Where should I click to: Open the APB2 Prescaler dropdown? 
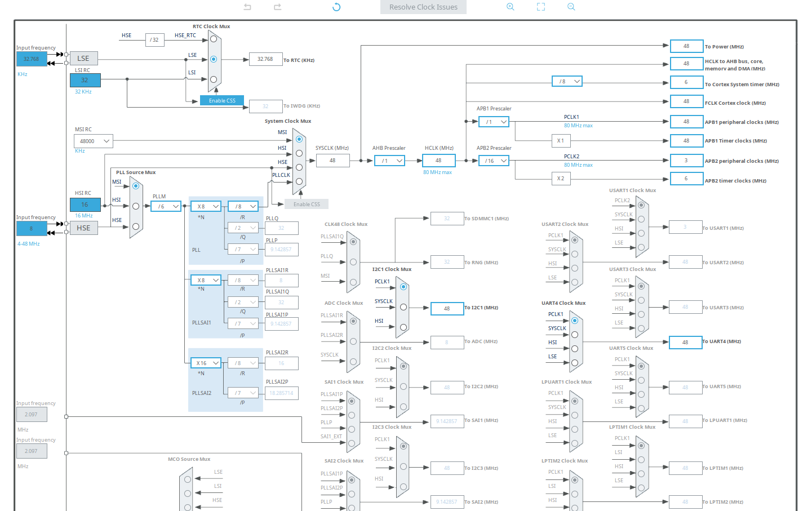tap(494, 160)
